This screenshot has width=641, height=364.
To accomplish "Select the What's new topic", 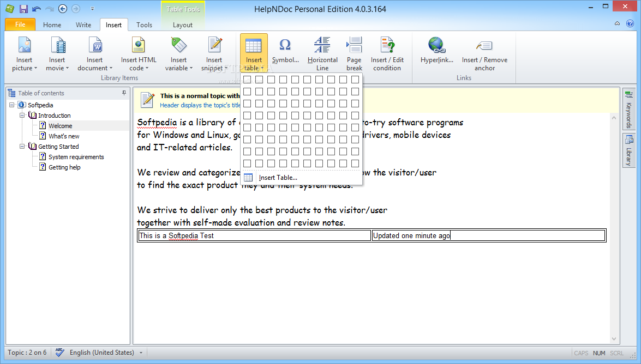I will tap(64, 136).
